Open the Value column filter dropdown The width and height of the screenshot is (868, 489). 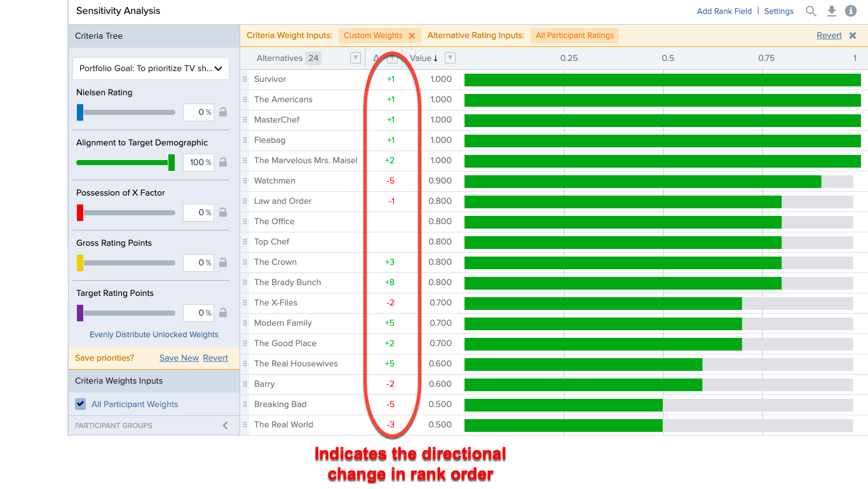coord(450,58)
